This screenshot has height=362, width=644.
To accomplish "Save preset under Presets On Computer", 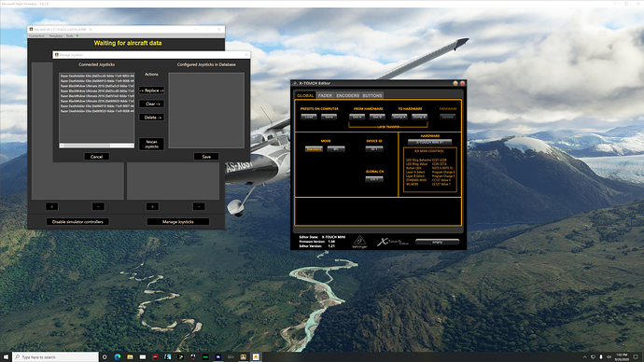I will pos(329,117).
